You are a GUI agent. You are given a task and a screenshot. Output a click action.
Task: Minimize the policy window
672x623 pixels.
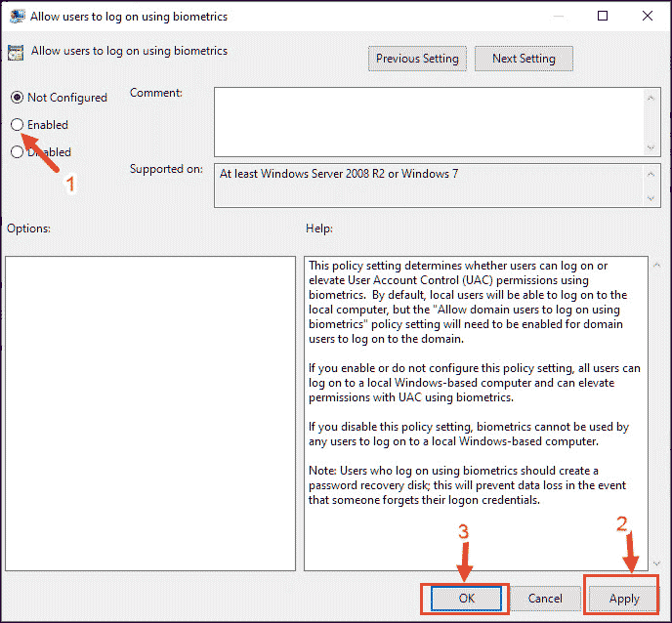(558, 16)
